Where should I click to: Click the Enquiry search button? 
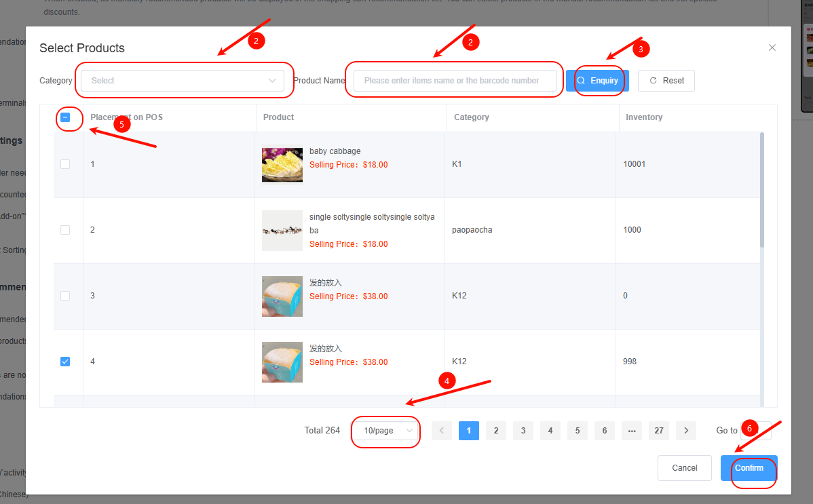coord(597,80)
